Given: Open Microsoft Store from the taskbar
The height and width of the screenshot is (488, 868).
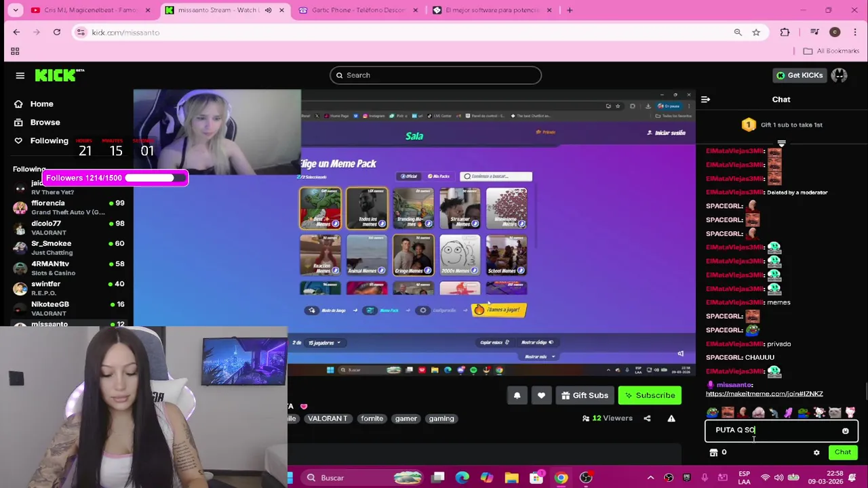Looking at the screenshot, I should pyautogui.click(x=536, y=478).
